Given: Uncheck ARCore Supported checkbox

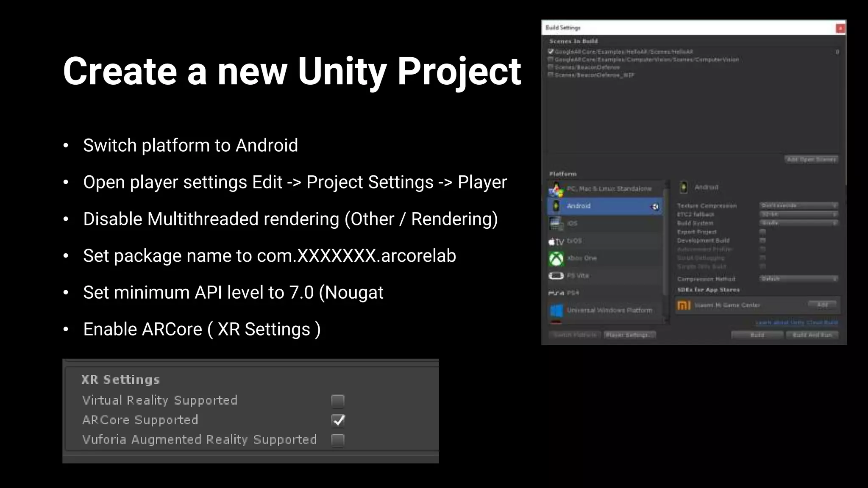Looking at the screenshot, I should (x=338, y=420).
